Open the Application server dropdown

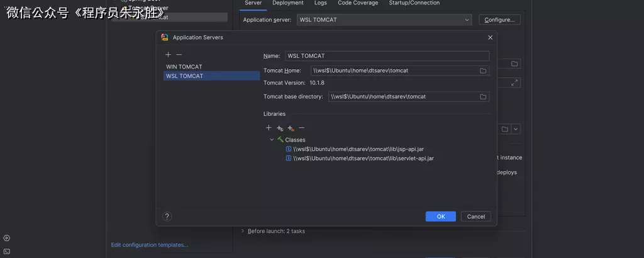[x=467, y=20]
